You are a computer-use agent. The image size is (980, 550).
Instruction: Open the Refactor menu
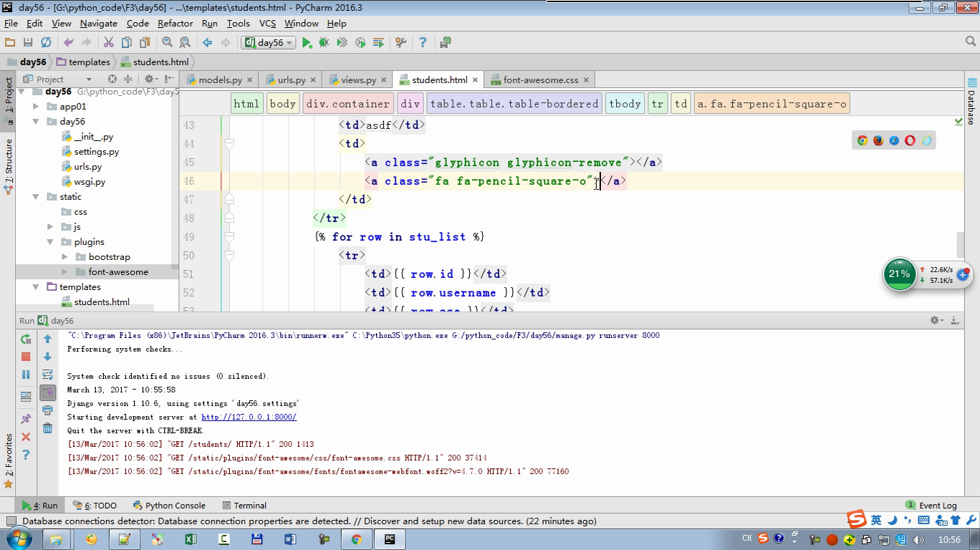175,23
